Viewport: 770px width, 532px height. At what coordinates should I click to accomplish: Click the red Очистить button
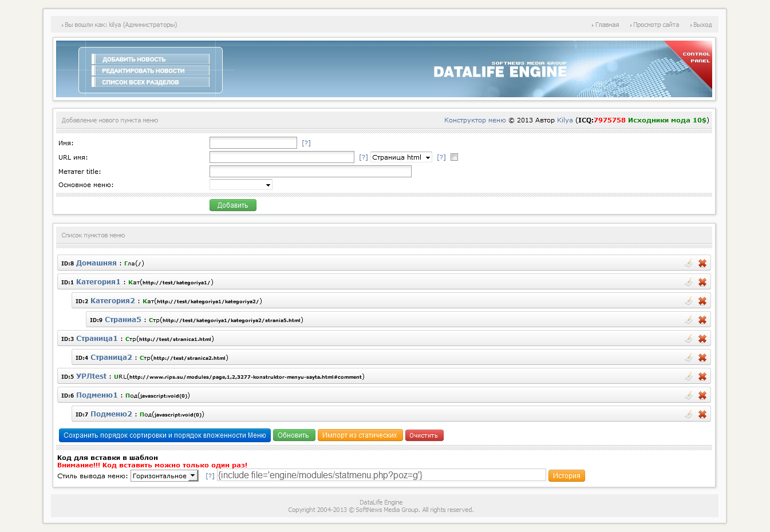pos(424,435)
